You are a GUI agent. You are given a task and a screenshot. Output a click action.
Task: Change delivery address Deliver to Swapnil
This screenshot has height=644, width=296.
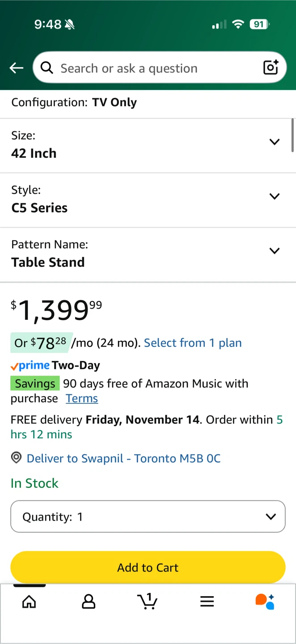point(123,458)
